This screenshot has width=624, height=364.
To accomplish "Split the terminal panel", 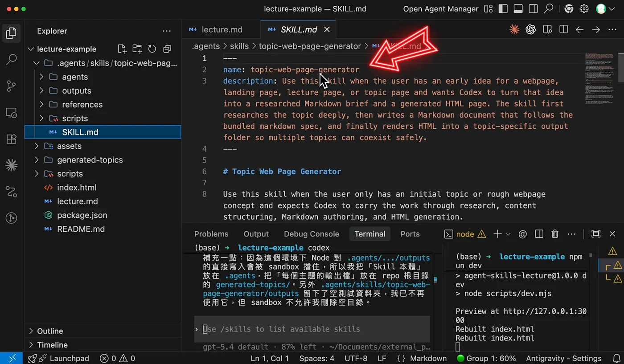I will (x=539, y=234).
